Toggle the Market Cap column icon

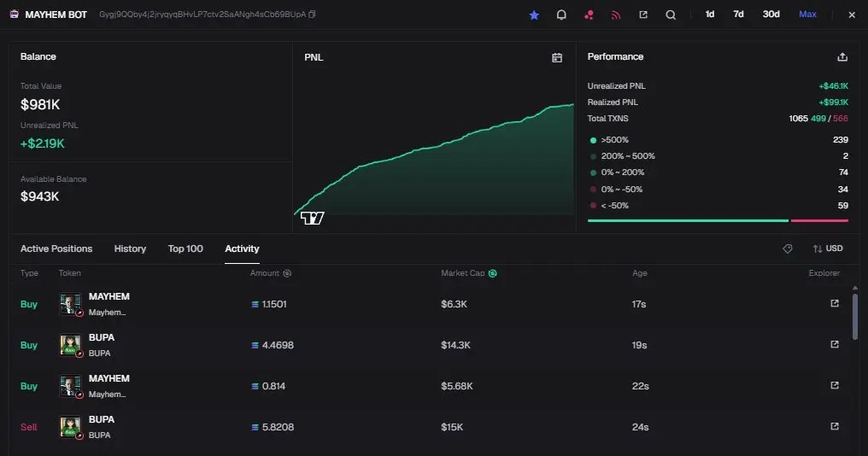tap(493, 273)
